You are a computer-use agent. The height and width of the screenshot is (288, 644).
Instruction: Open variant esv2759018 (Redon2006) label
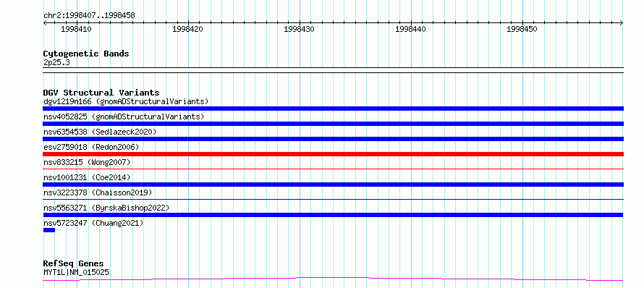coord(91,147)
